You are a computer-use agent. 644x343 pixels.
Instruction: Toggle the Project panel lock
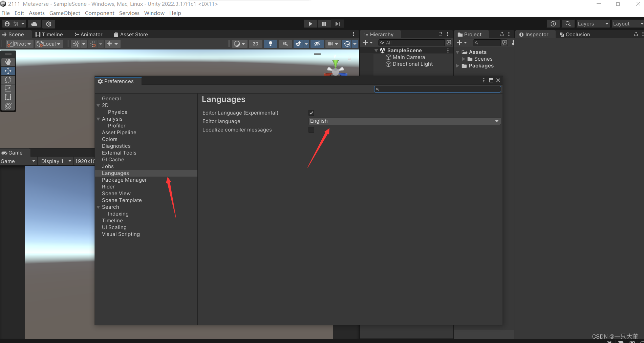(502, 34)
